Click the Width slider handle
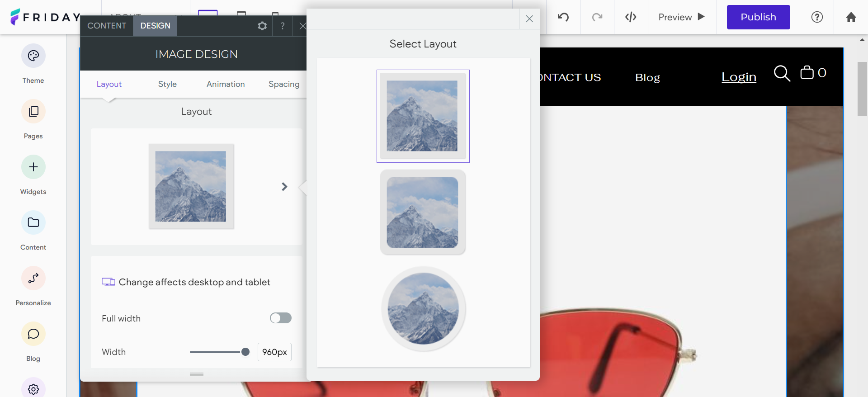Viewport: 868px width, 397px height. [x=245, y=352]
